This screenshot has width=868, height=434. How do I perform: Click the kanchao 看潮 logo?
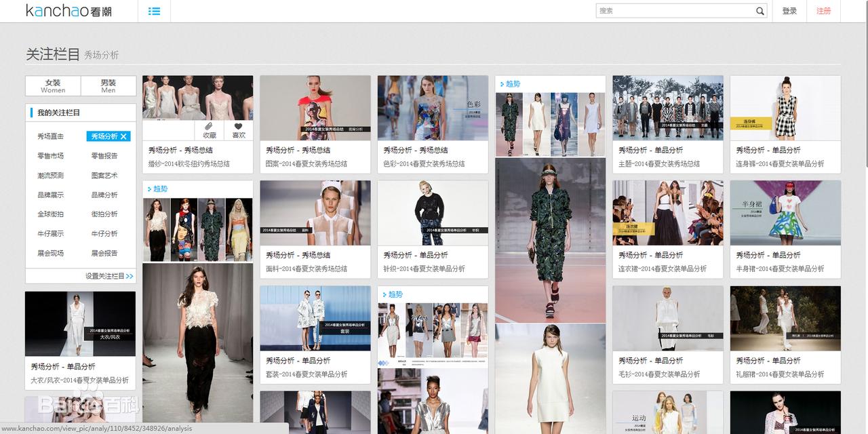pos(68,11)
